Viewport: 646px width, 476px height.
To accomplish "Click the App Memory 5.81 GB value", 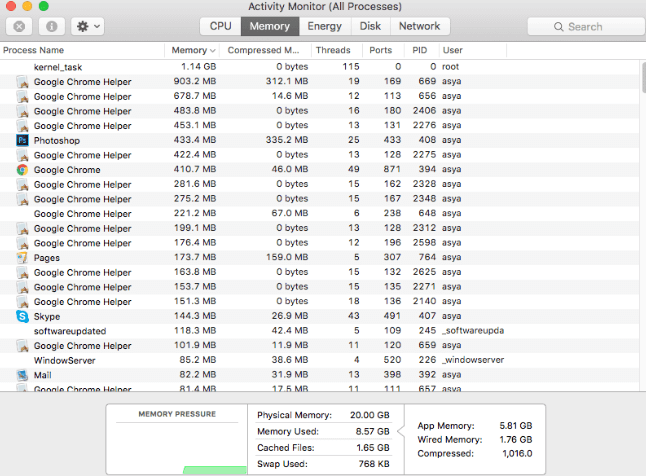I will click(x=516, y=425).
